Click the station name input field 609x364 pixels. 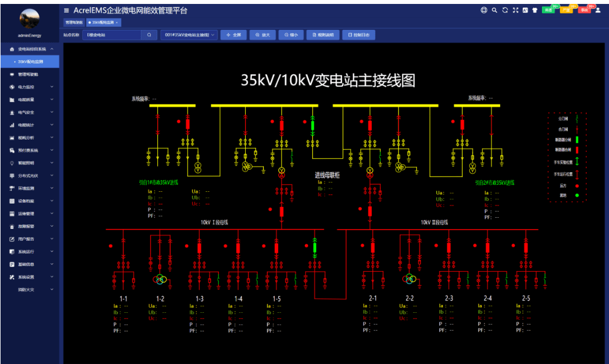(x=112, y=35)
